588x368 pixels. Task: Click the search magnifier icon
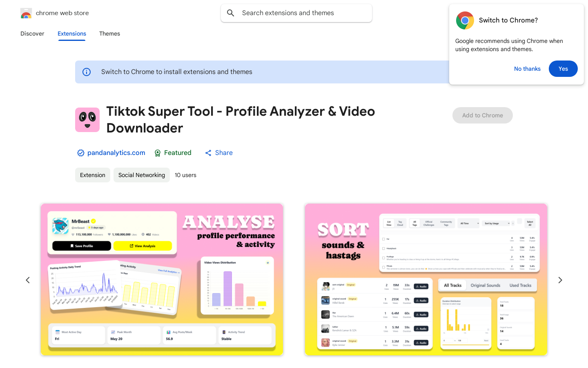coord(231,13)
